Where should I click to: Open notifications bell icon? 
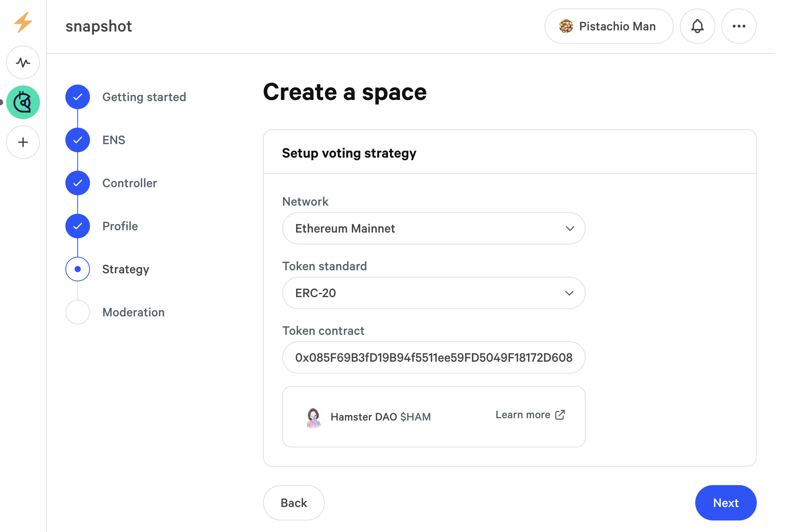coord(697,26)
